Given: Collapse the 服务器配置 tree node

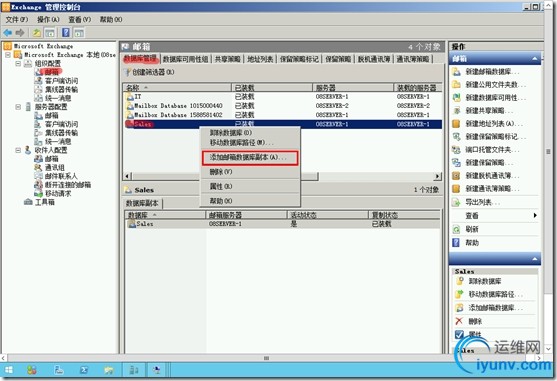Looking at the screenshot, I should point(18,107).
